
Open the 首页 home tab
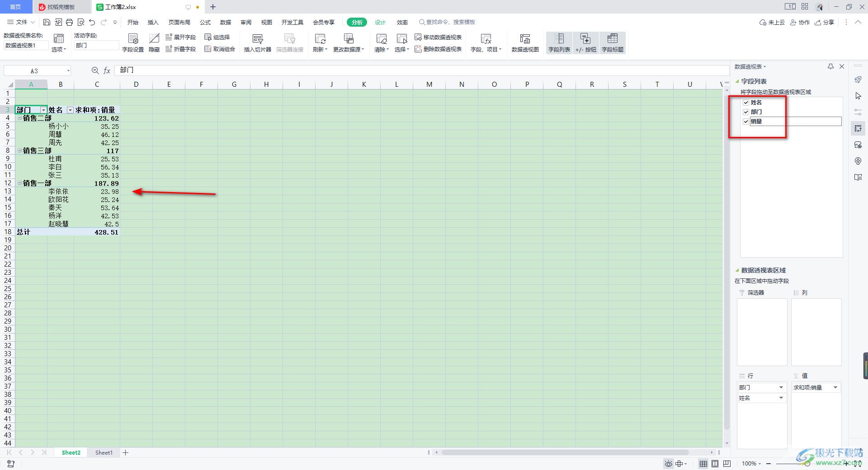click(x=15, y=7)
